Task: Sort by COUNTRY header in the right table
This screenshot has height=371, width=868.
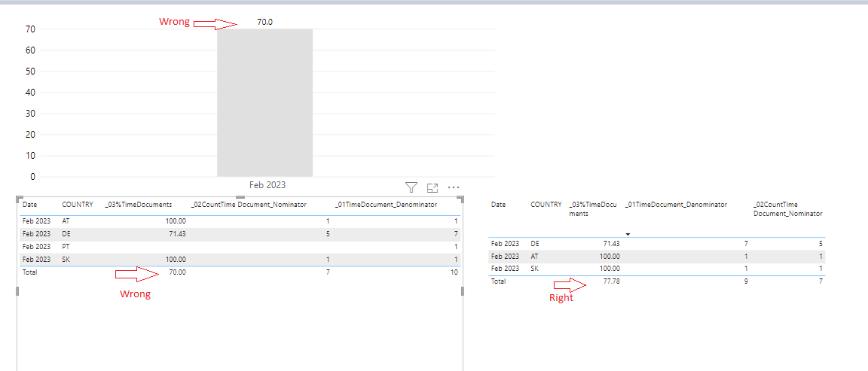Action: (x=546, y=205)
